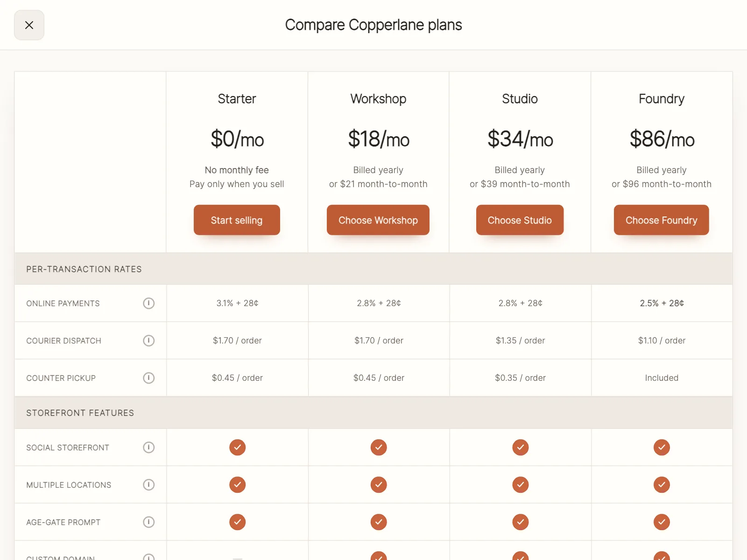Click Foundry's 2.5% + 28¢ online rate
The width and height of the screenshot is (747, 560).
[x=662, y=303]
